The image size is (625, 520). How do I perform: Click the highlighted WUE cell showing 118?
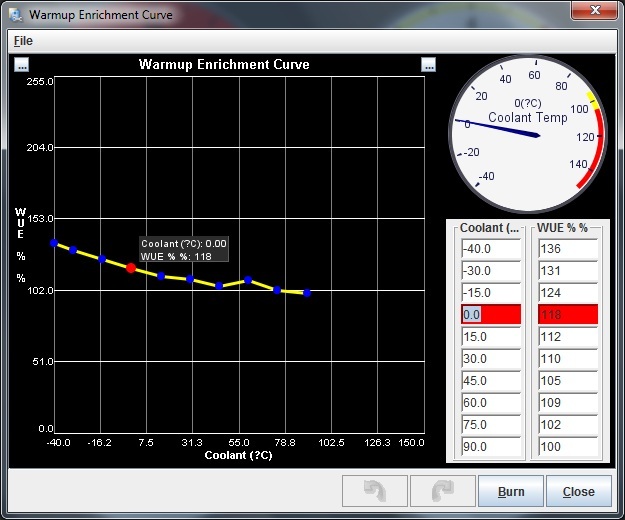[567, 315]
